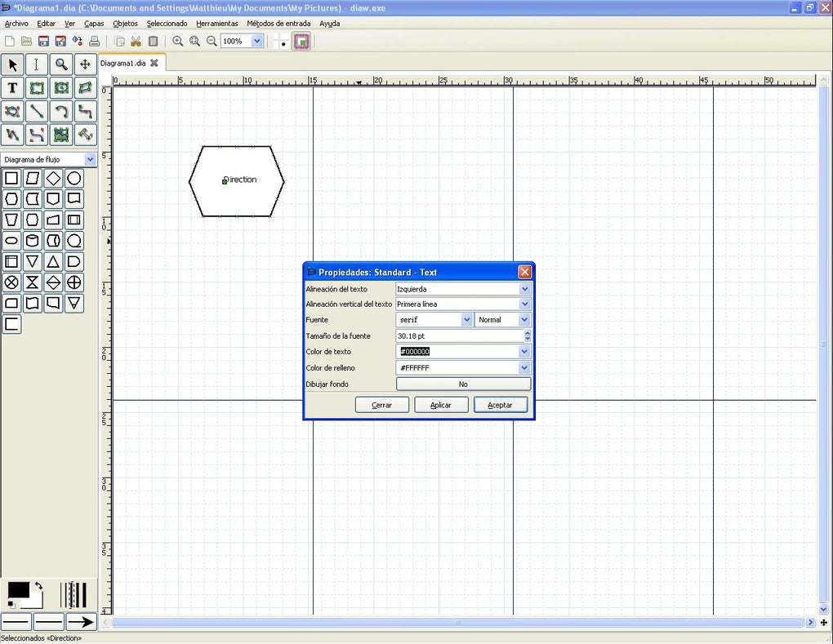Click the Open file folder icon

click(x=27, y=41)
